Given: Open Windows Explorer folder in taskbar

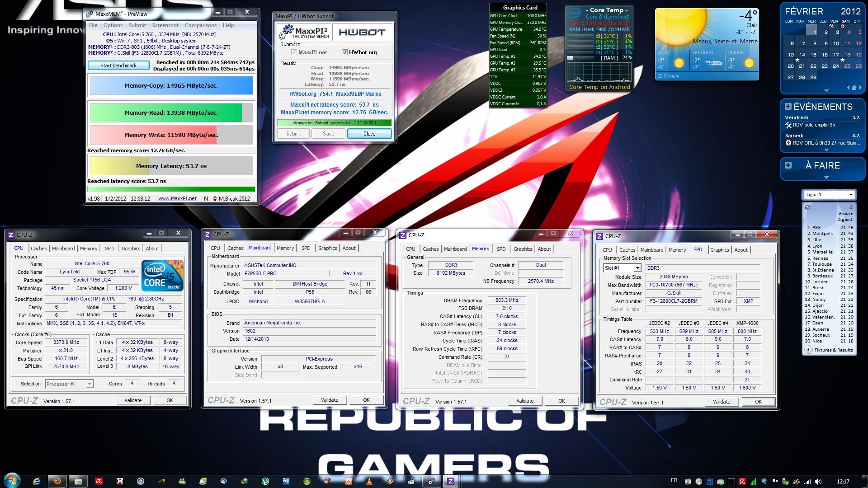Looking at the screenshot, I should [78, 481].
